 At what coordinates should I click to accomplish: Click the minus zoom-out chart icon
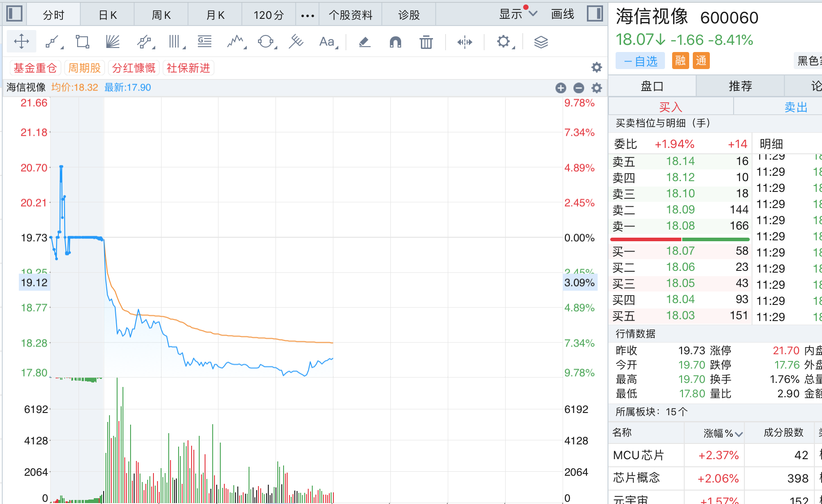pos(579,88)
